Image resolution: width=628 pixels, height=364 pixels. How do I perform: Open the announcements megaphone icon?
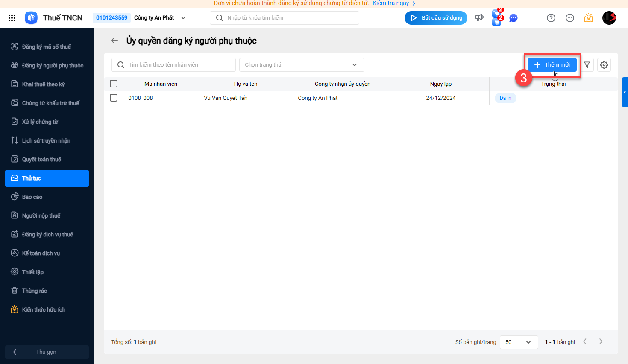[x=479, y=18]
